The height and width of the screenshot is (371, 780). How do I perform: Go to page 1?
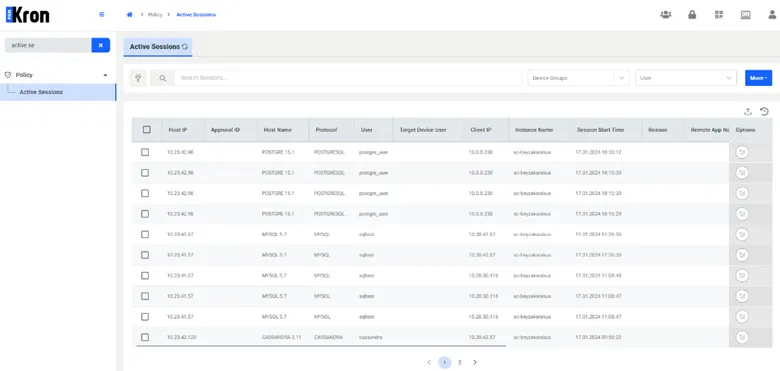[445, 363]
